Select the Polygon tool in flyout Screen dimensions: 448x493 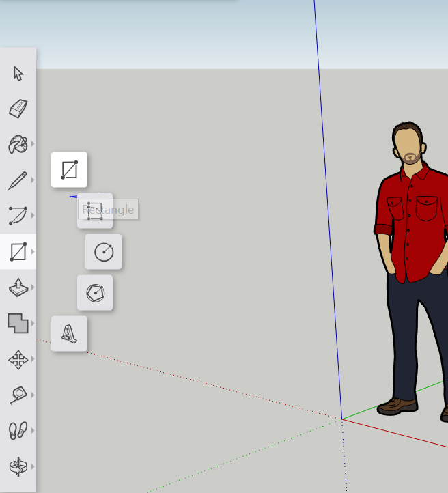click(95, 293)
